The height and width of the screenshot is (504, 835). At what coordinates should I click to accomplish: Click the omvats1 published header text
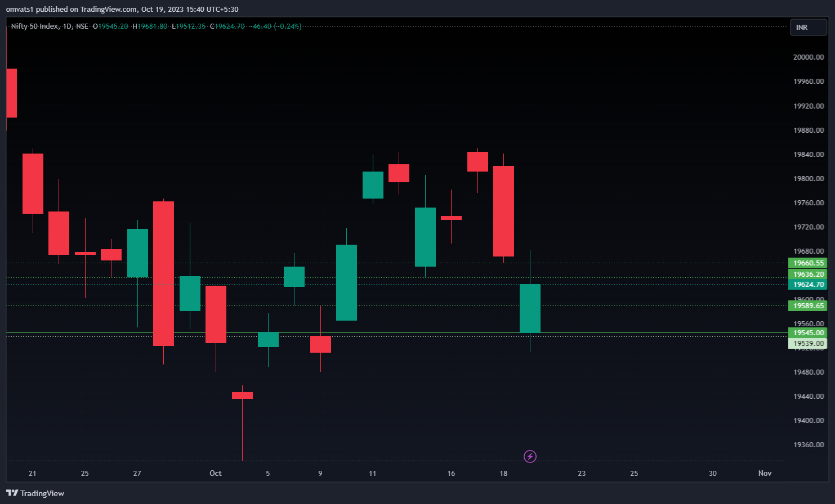click(x=122, y=9)
